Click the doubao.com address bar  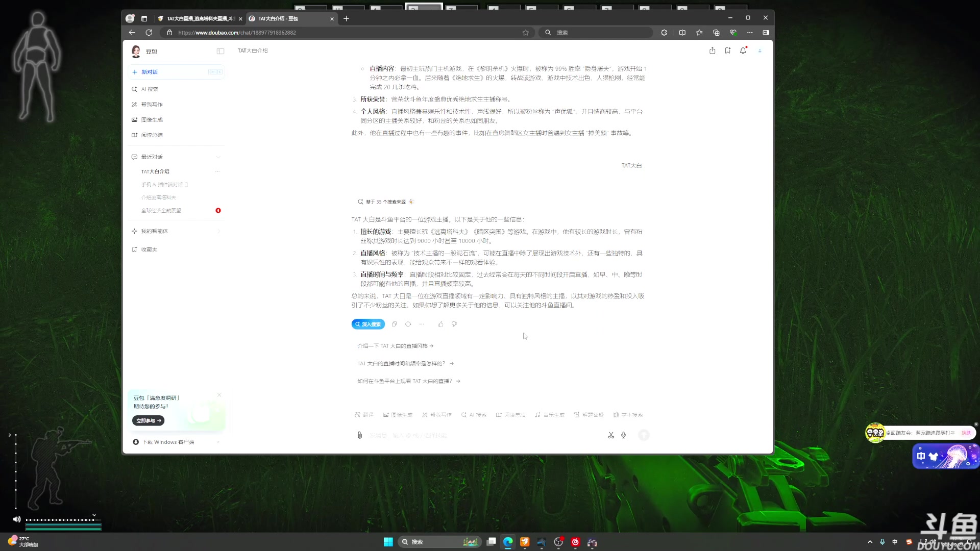pos(347,33)
